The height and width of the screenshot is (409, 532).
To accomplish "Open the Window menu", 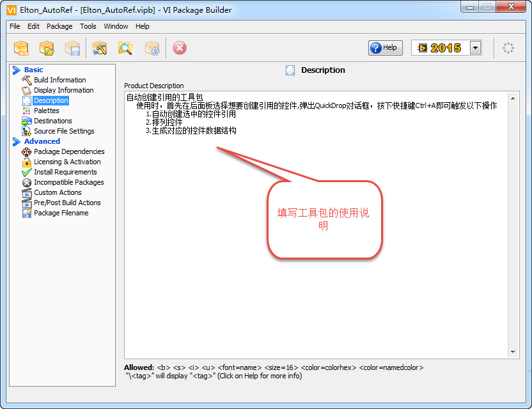I will pyautogui.click(x=116, y=26).
